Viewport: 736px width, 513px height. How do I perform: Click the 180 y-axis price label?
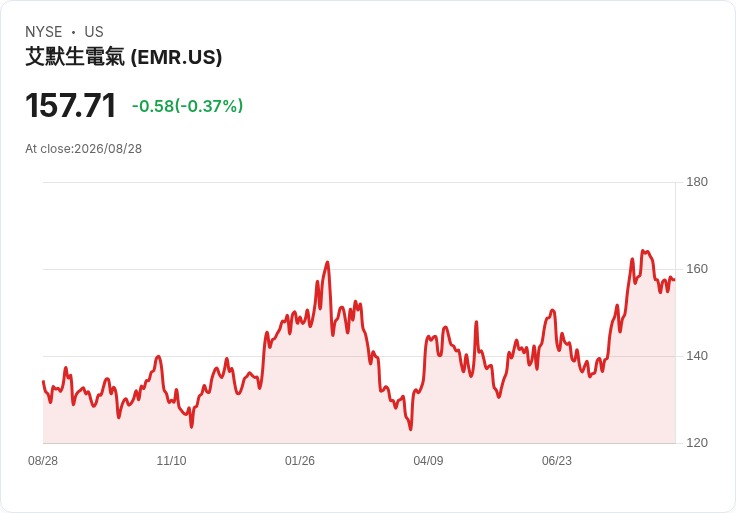click(697, 182)
